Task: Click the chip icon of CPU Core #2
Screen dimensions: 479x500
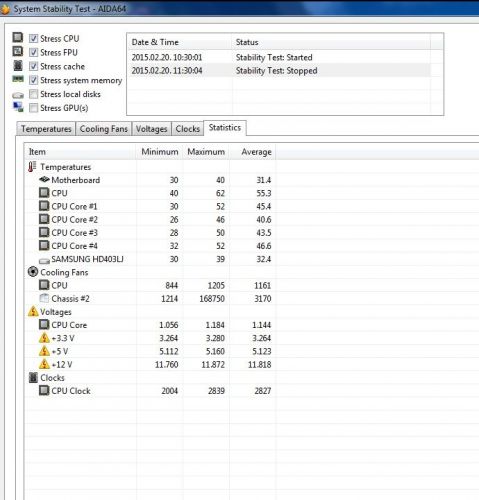Action: (44, 219)
